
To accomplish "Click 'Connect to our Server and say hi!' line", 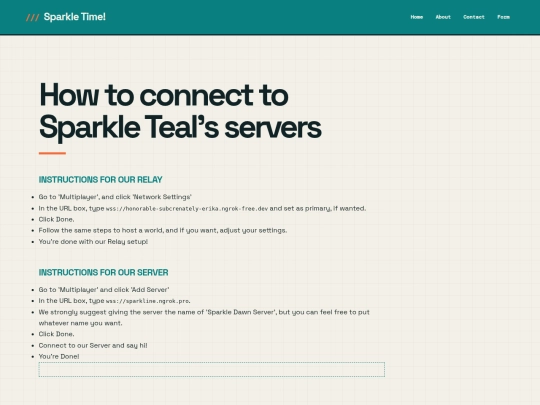I will (93, 345).
